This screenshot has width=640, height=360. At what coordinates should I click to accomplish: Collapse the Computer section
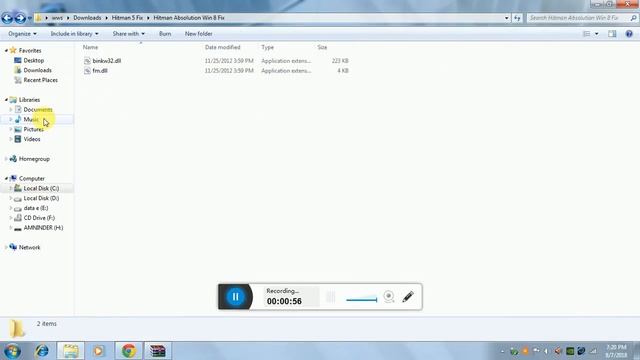point(6,178)
